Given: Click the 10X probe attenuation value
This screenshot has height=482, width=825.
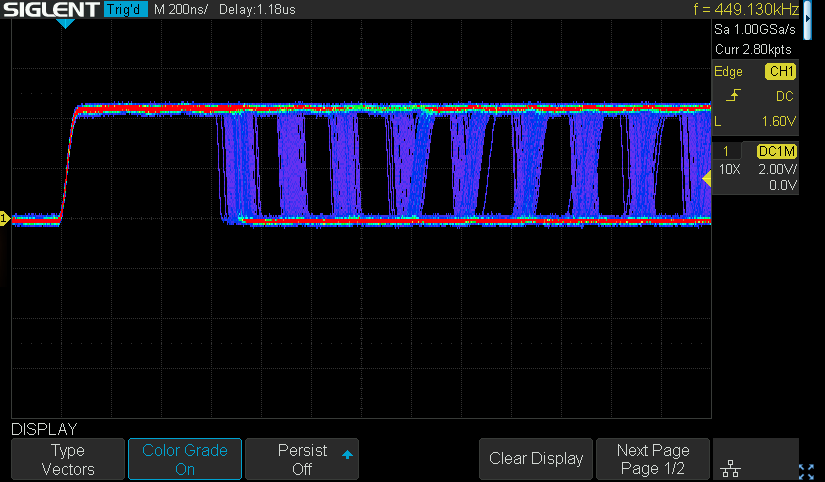Looking at the screenshot, I should [x=729, y=169].
